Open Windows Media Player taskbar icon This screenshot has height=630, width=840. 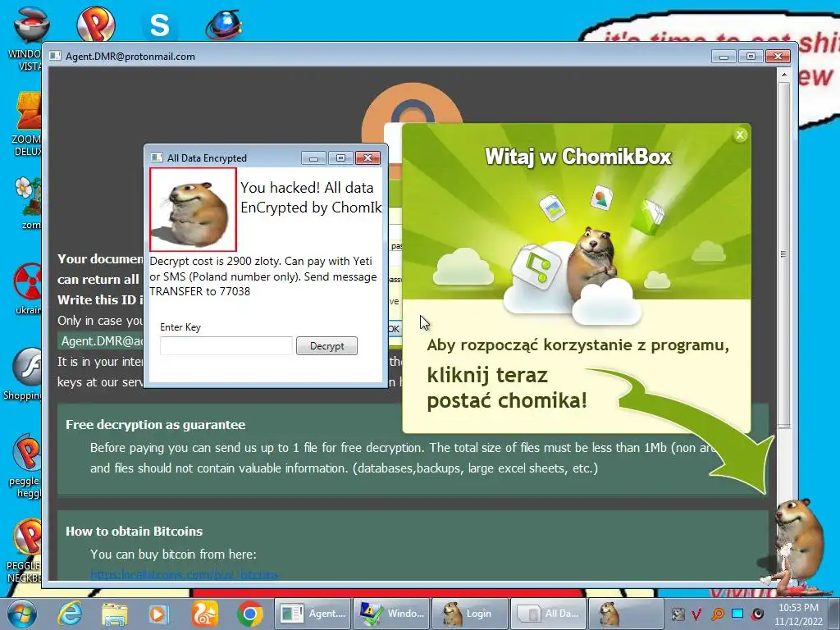click(x=158, y=614)
